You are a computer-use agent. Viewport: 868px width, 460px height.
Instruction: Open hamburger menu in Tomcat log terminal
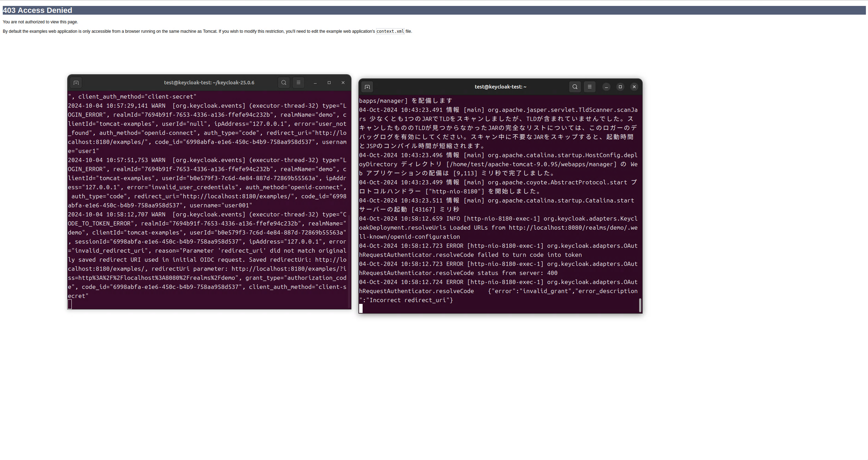point(590,87)
